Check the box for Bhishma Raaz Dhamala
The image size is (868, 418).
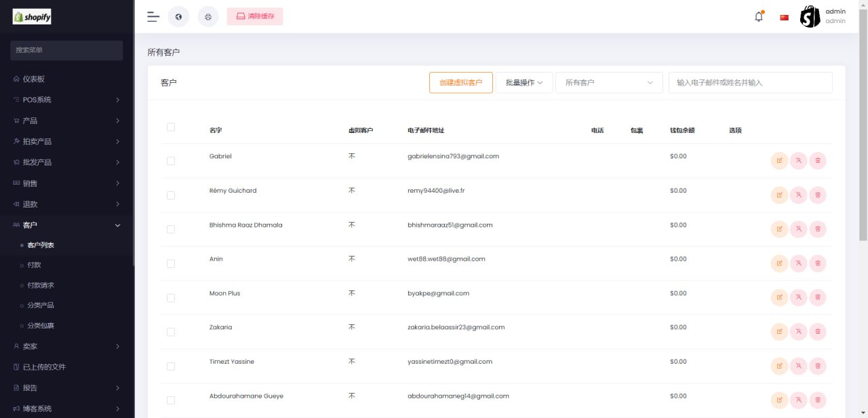pos(171,229)
